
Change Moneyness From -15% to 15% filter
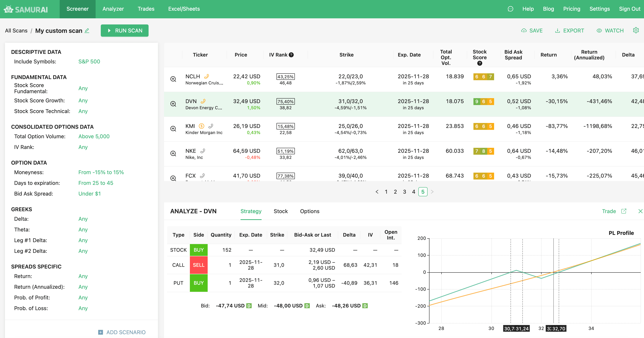pyautogui.click(x=101, y=172)
